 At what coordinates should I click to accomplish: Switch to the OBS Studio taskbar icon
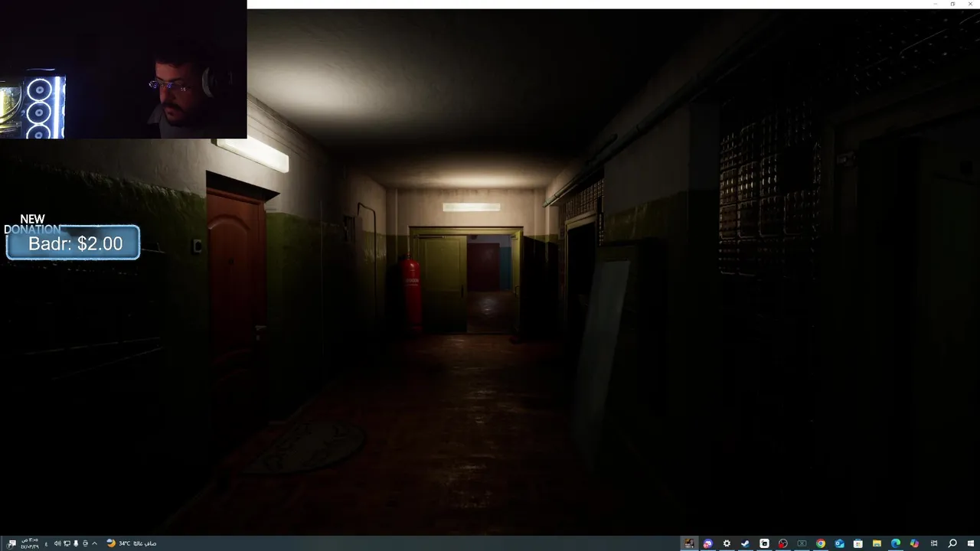(782, 543)
